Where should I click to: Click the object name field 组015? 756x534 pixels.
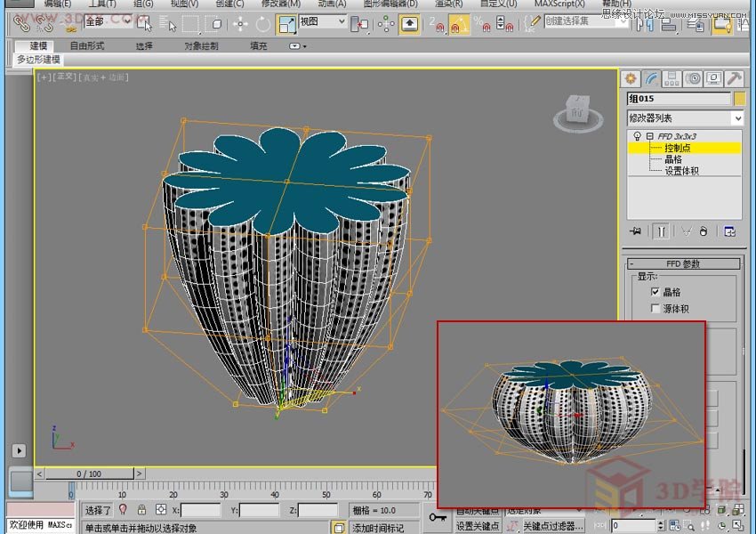pyautogui.click(x=679, y=99)
